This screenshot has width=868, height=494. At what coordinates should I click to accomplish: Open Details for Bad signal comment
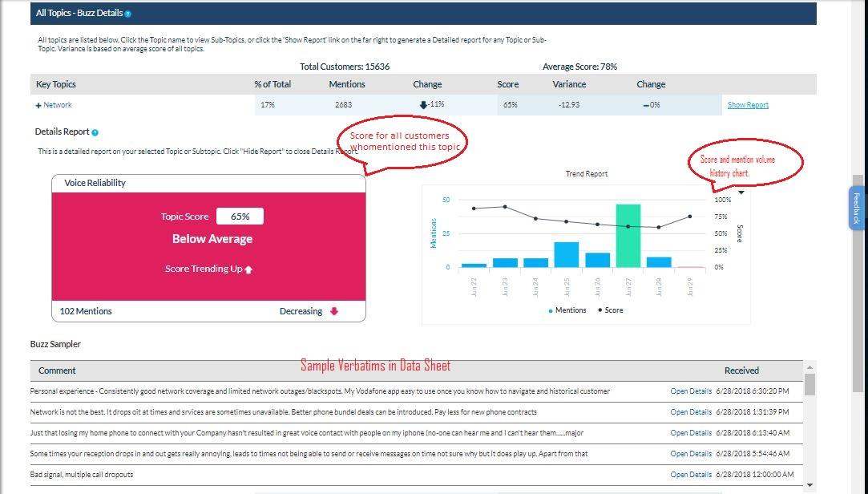tap(690, 475)
